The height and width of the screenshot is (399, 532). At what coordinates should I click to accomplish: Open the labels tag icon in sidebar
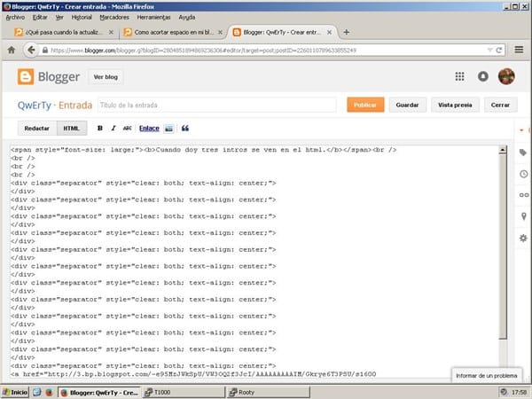pyautogui.click(x=522, y=153)
